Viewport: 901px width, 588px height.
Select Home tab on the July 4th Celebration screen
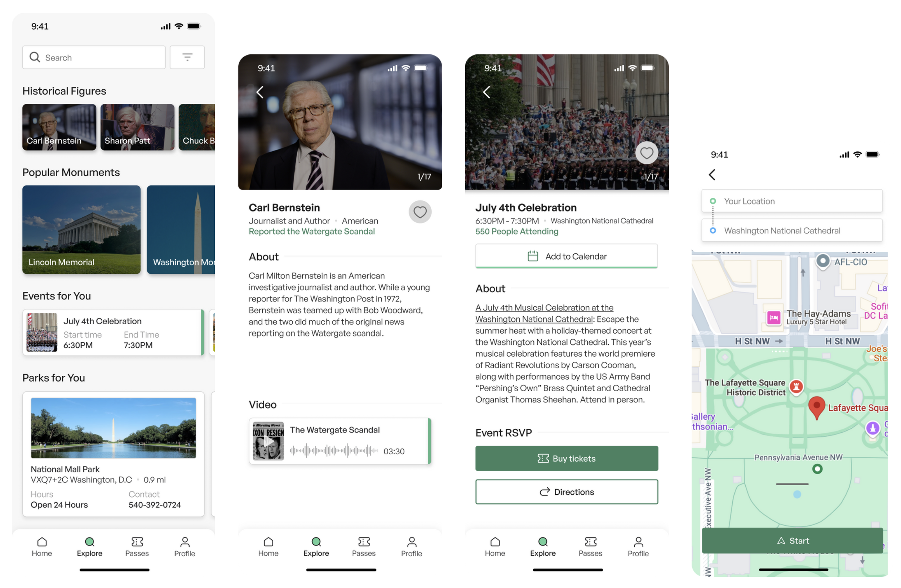click(495, 547)
